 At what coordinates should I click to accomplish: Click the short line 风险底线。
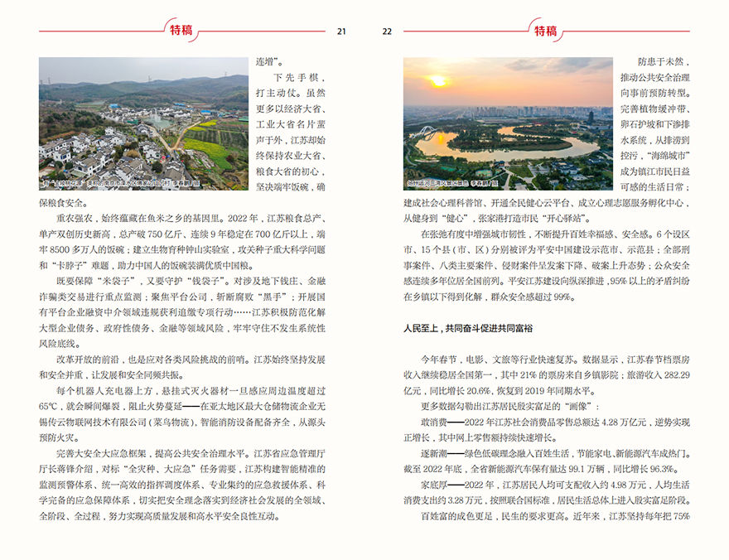pos(60,344)
